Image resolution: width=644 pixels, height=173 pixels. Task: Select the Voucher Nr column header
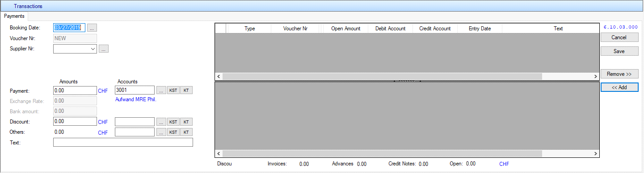pyautogui.click(x=295, y=29)
